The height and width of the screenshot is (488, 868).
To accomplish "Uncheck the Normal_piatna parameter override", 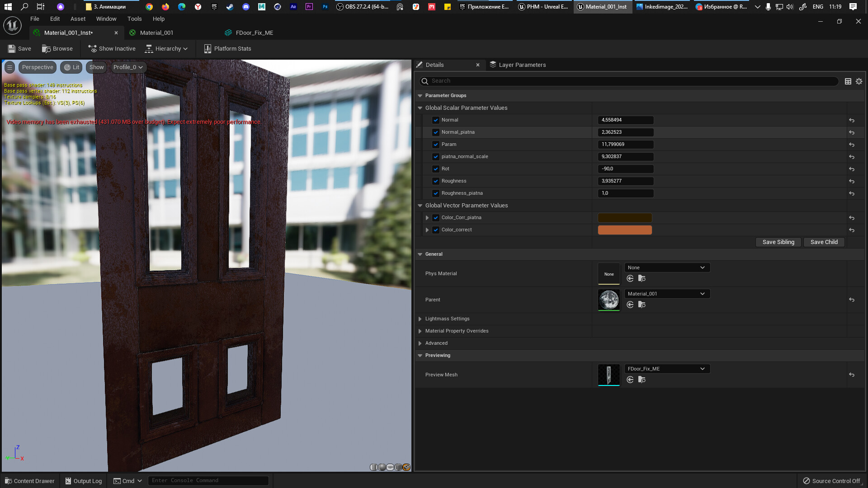I will click(x=436, y=132).
